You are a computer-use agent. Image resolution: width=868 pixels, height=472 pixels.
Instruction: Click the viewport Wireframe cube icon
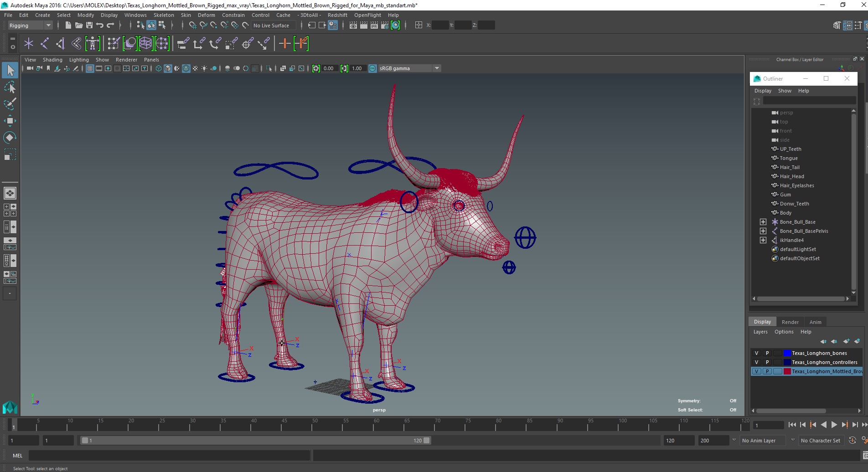coord(159,68)
